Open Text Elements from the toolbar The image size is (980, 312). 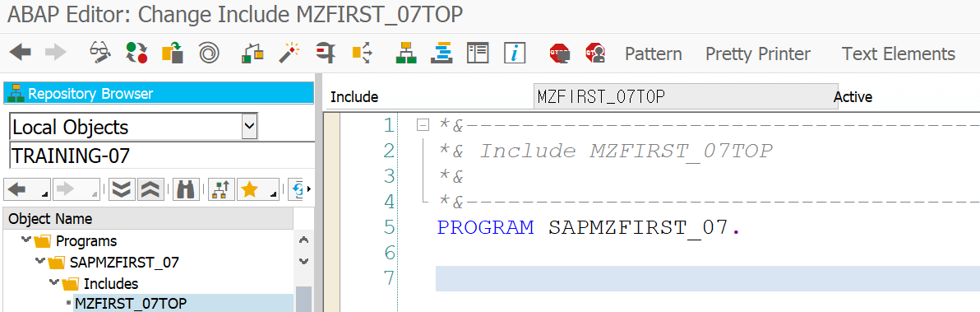898,54
